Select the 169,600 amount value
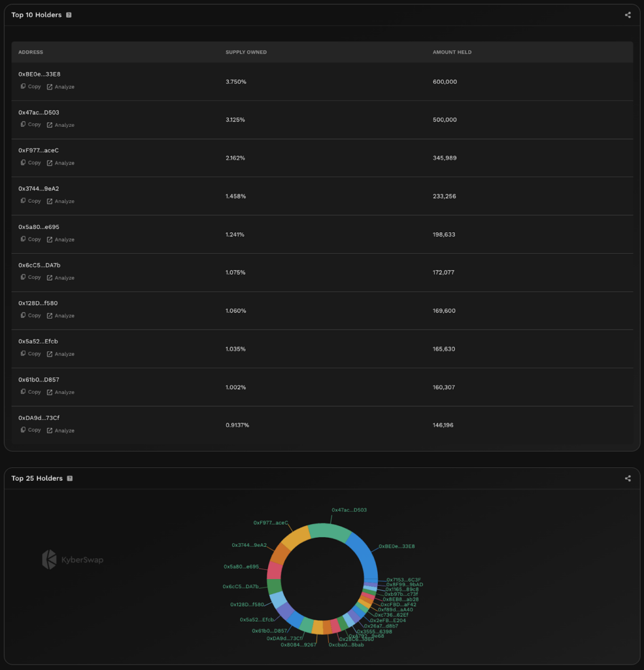Image resolution: width=644 pixels, height=670 pixels. (444, 311)
